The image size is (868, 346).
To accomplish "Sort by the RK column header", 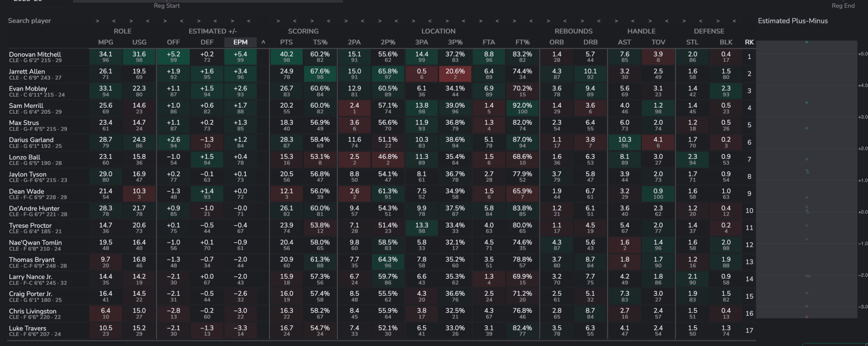I will tap(749, 42).
